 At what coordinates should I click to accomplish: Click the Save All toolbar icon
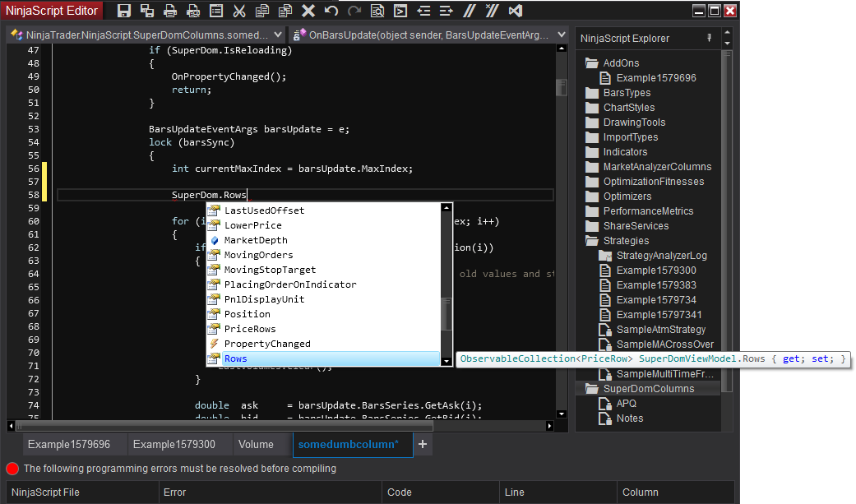click(147, 11)
